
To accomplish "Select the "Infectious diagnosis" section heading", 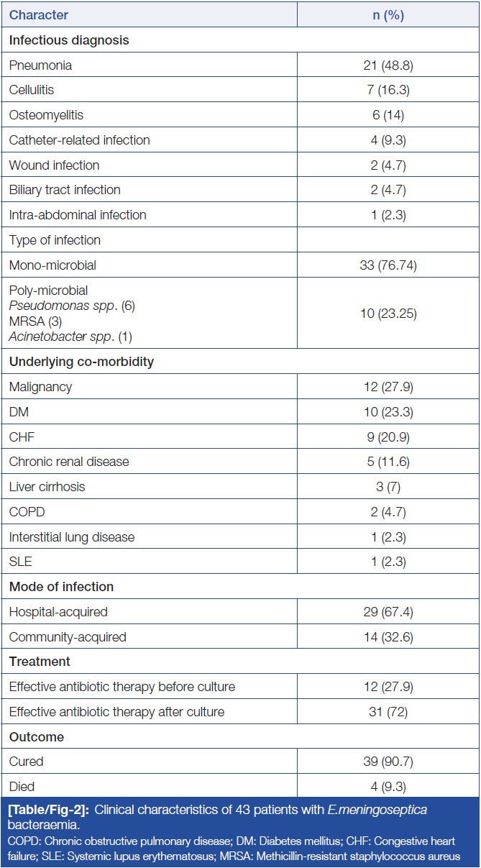I will click(x=69, y=40).
